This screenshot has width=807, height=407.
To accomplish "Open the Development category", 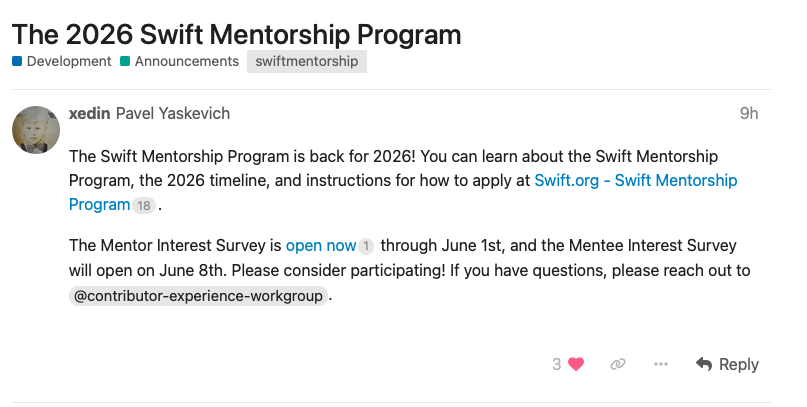I will [x=62, y=61].
